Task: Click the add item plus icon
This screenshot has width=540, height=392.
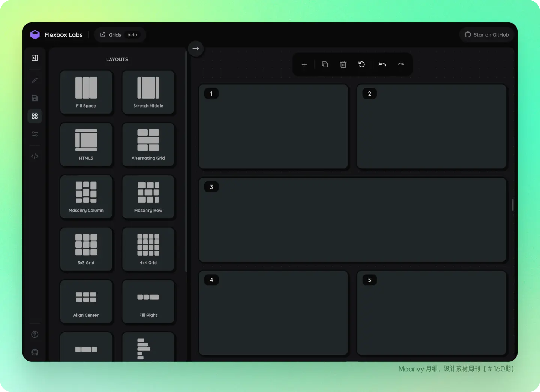Action: point(304,64)
